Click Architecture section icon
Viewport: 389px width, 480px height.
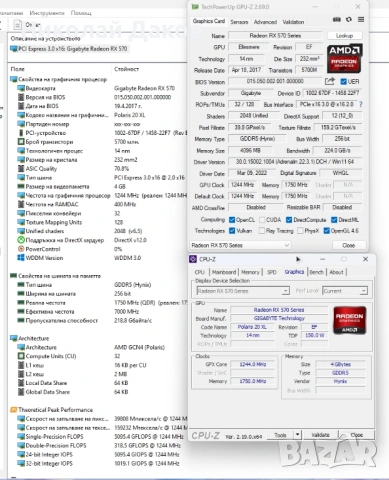click(x=14, y=338)
